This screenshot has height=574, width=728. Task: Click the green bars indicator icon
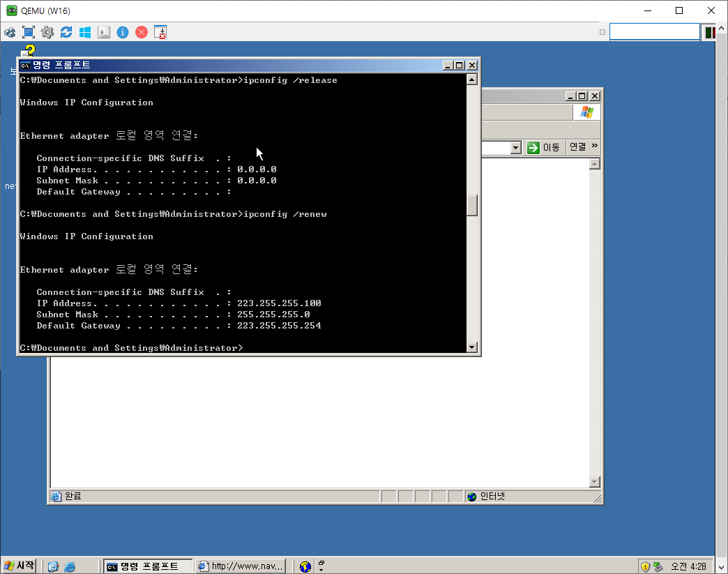click(709, 33)
